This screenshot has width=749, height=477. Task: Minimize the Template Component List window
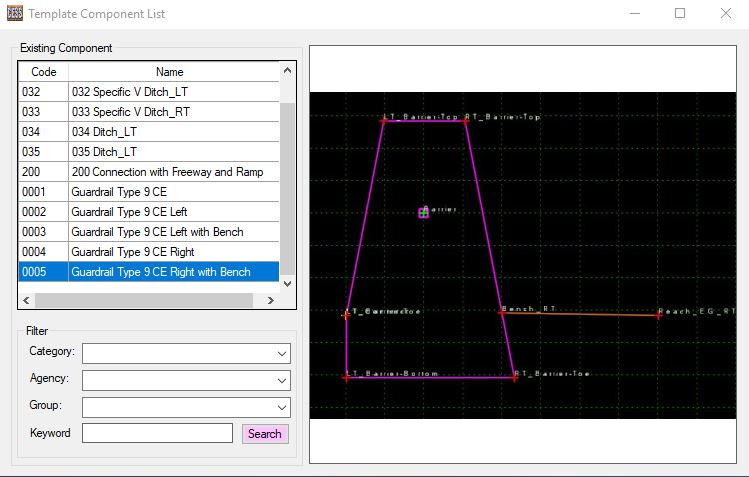point(635,13)
